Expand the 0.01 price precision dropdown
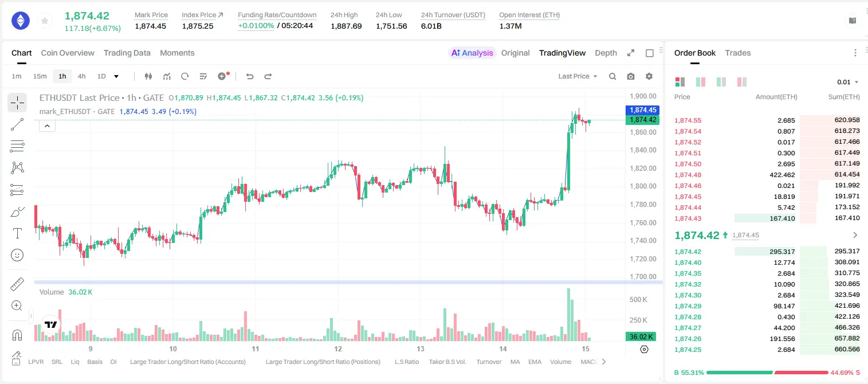868x384 pixels. [x=848, y=82]
